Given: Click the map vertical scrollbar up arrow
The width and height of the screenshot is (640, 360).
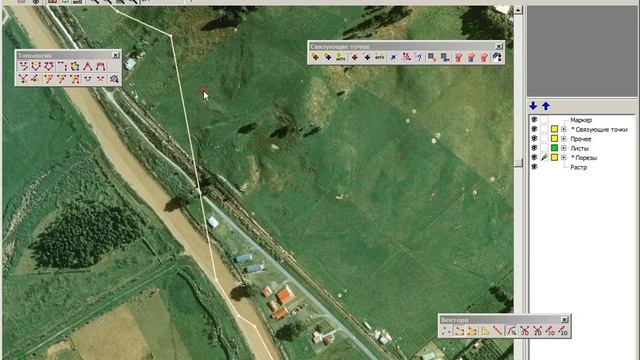Looking at the screenshot, I should (518, 10).
